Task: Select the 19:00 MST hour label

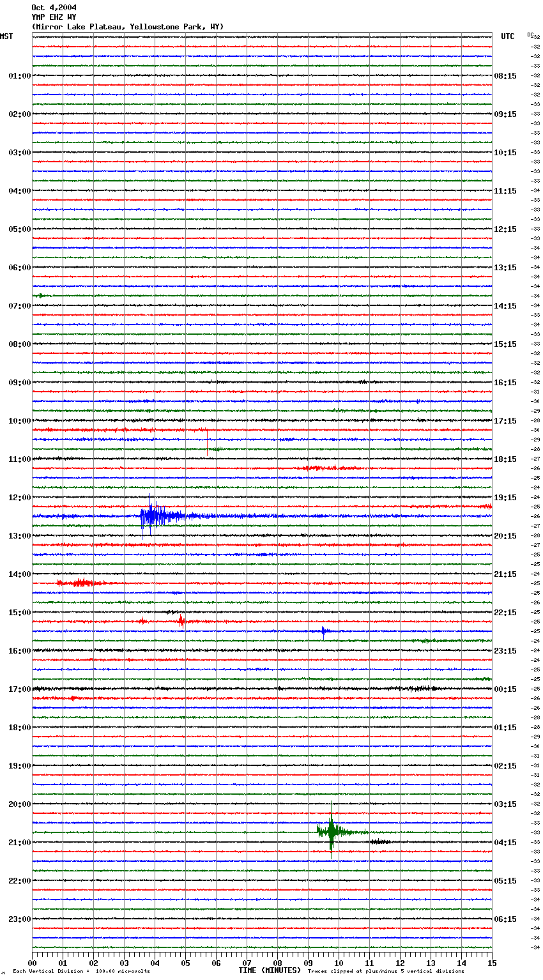Action: tap(20, 766)
